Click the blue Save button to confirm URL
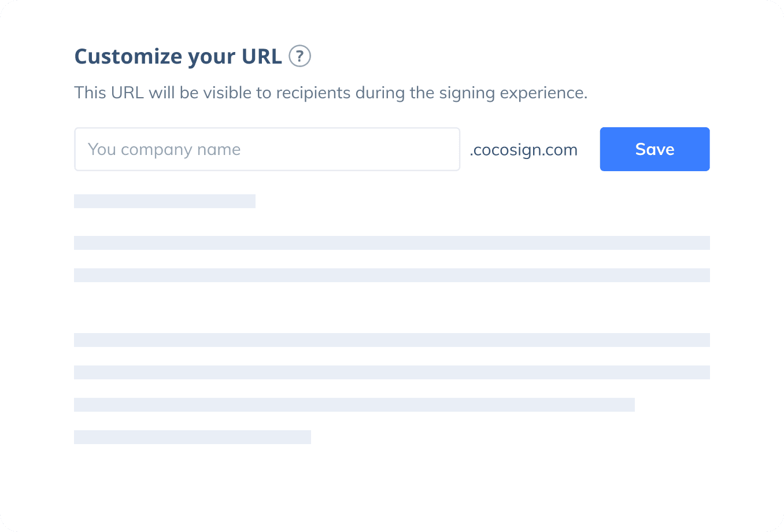The height and width of the screenshot is (532, 784). pos(654,149)
